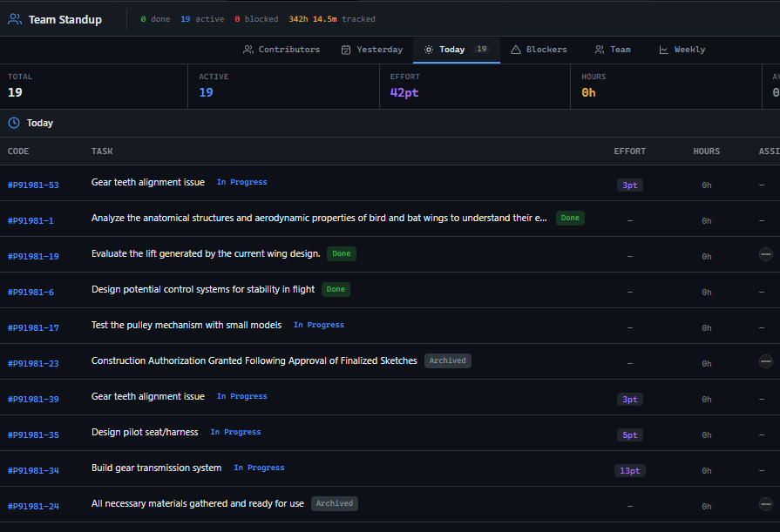Click the assignee avatar for task #P91981-24
This screenshot has width=780, height=532.
pyautogui.click(x=765, y=504)
